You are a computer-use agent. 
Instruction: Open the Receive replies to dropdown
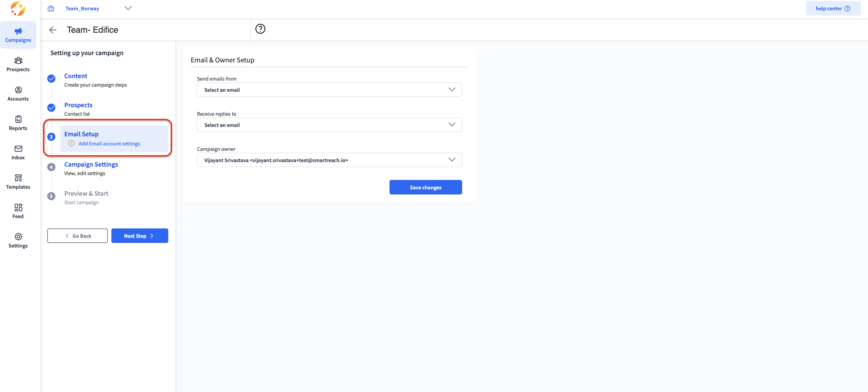[x=329, y=125]
